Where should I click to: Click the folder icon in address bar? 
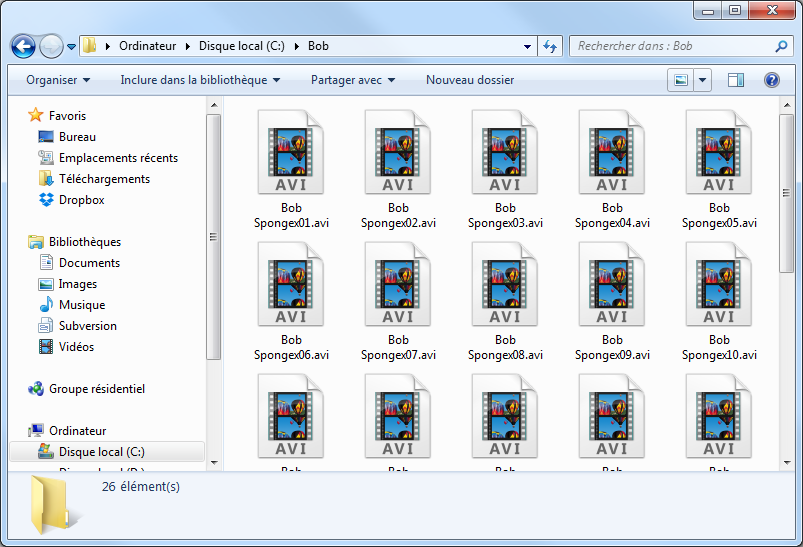(90, 46)
